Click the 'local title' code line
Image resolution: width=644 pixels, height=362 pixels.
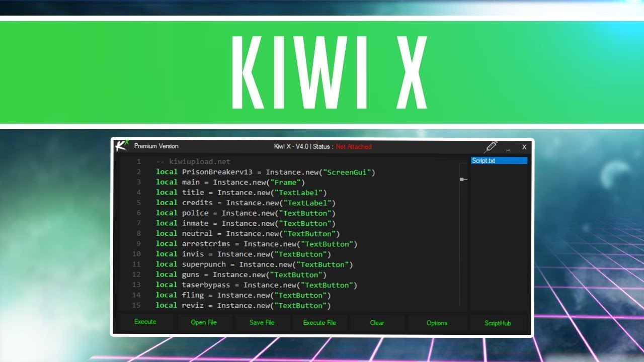point(242,193)
